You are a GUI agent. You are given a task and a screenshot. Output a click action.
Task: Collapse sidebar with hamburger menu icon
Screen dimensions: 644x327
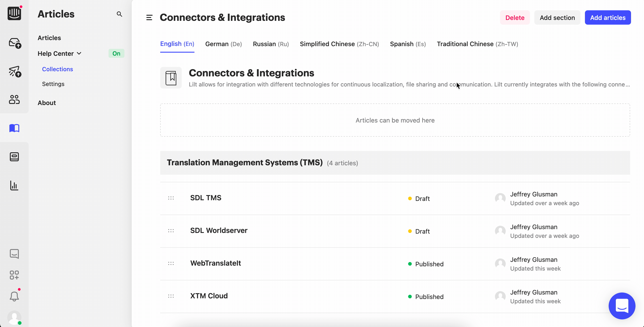tap(149, 17)
